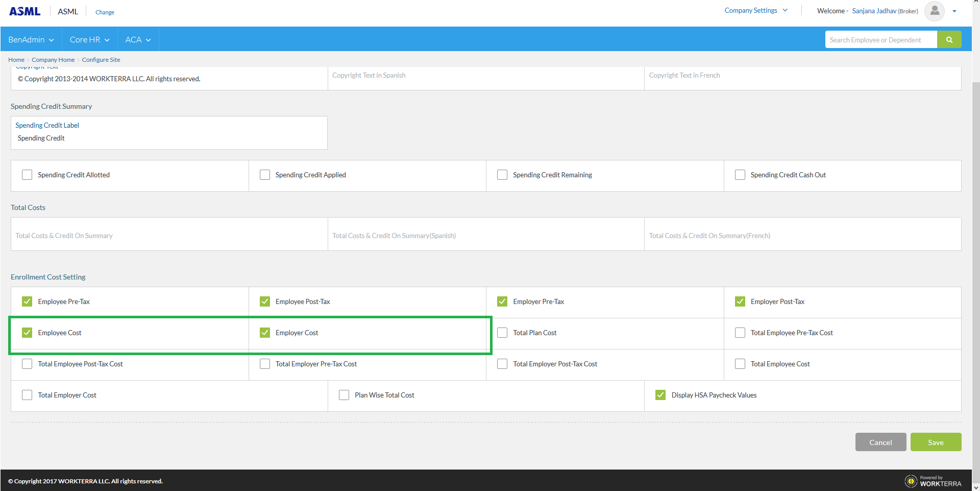Open the caret dropdown beside user avatar
This screenshot has width=980, height=491.
point(954,11)
